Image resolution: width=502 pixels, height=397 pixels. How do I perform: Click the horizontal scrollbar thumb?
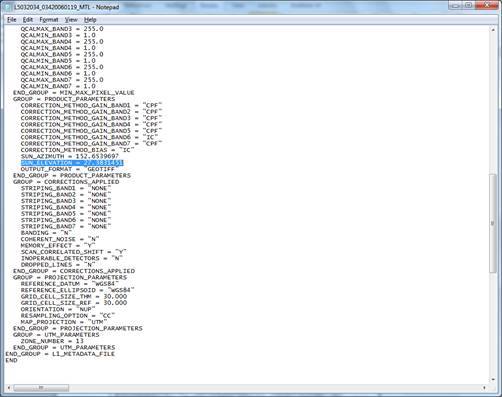41,388
